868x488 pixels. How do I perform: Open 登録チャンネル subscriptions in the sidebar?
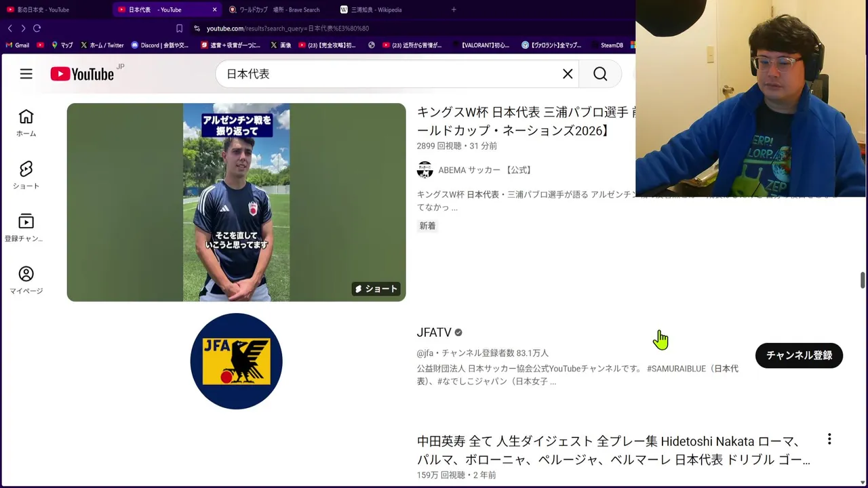point(26,228)
